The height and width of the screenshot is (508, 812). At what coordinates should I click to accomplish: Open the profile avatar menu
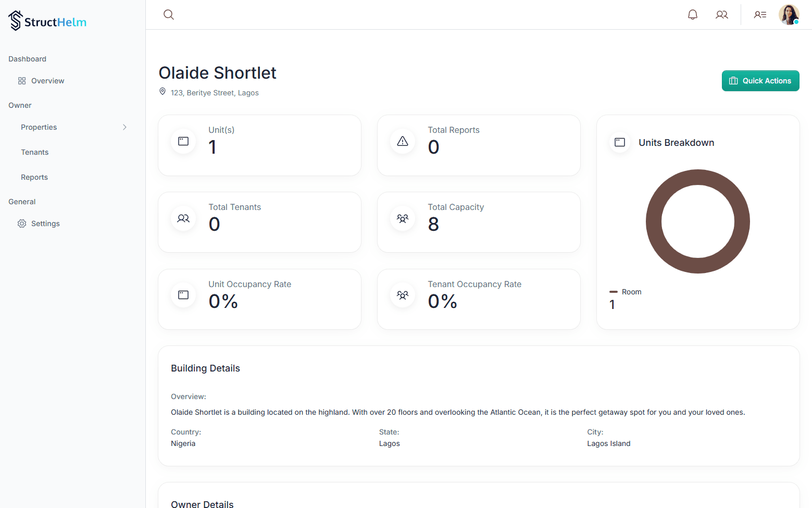pos(789,15)
